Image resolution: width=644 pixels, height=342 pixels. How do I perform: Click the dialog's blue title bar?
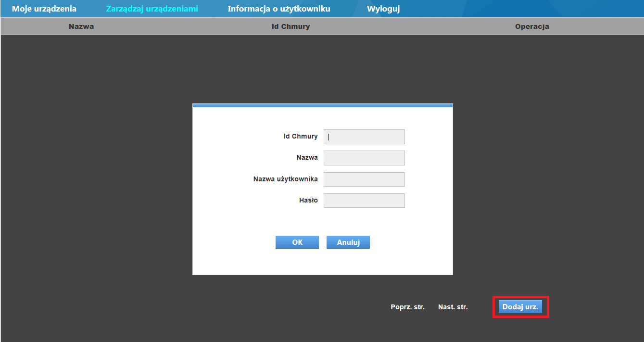tap(323, 105)
